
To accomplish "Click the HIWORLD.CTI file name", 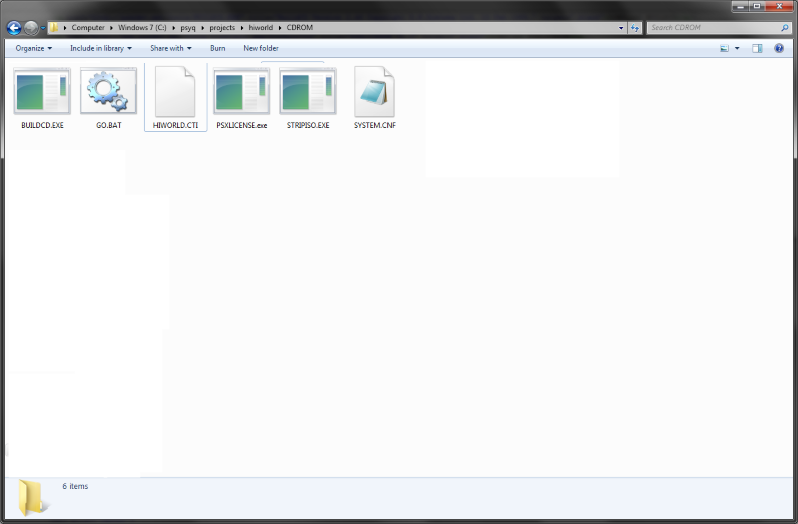I will pos(175,125).
